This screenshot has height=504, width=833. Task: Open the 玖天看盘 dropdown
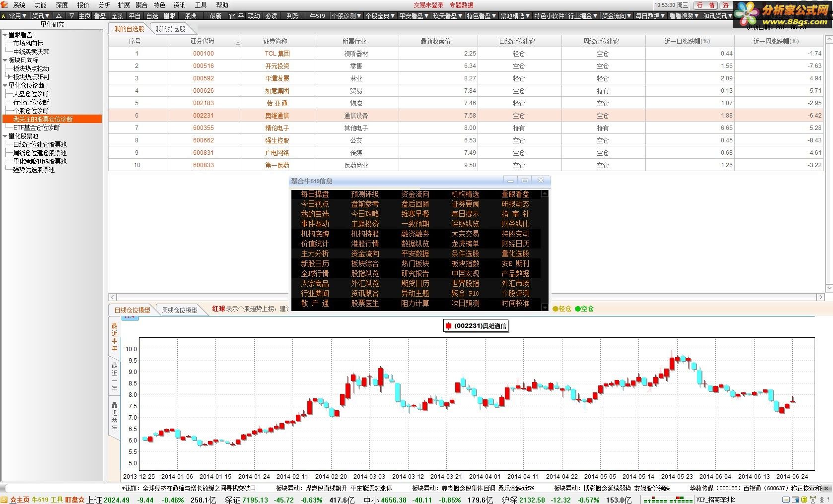[x=448, y=16]
